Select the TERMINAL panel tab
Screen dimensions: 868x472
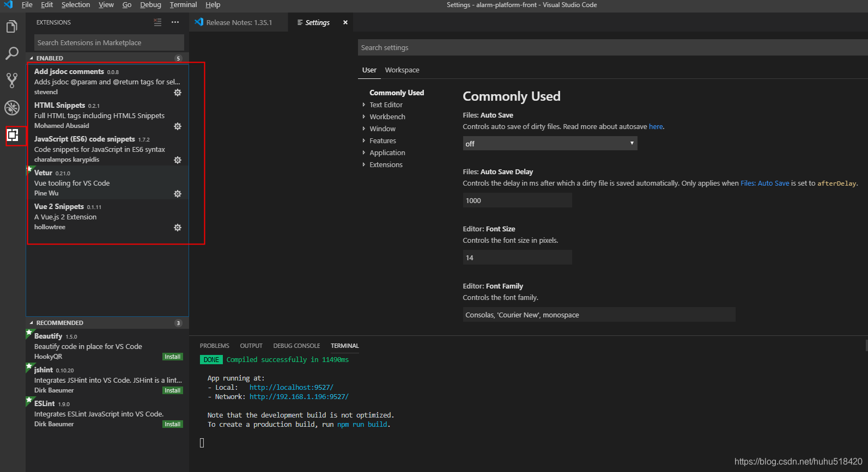click(345, 346)
